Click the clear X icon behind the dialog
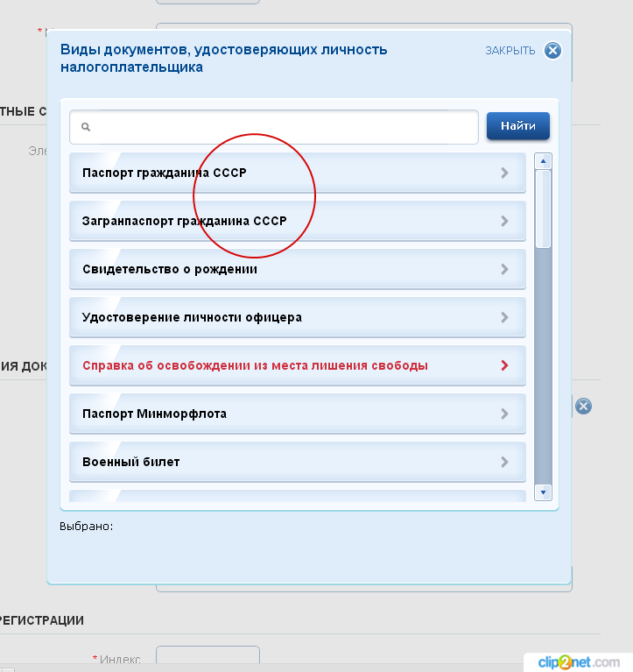The height and width of the screenshot is (672, 633). [583, 406]
